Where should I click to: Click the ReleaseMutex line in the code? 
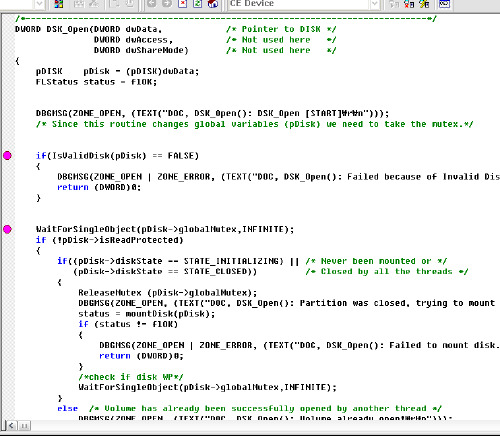(168, 293)
